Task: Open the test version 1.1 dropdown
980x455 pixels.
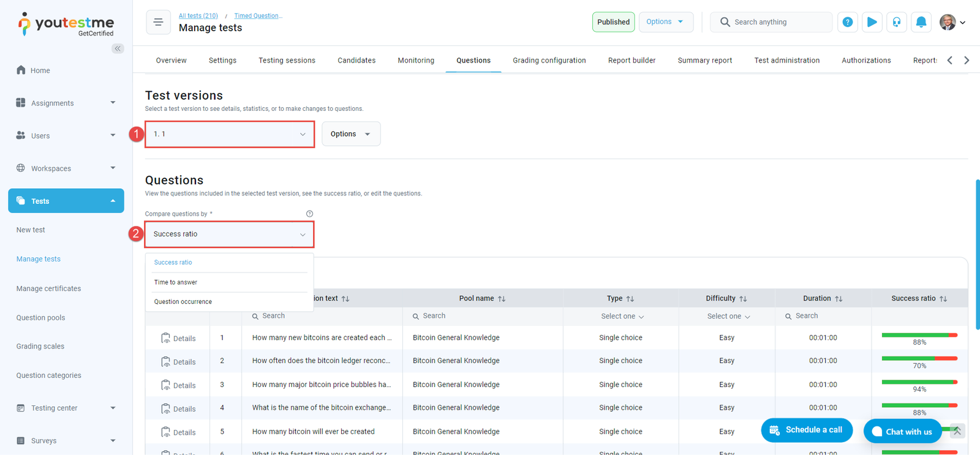Action: [230, 134]
